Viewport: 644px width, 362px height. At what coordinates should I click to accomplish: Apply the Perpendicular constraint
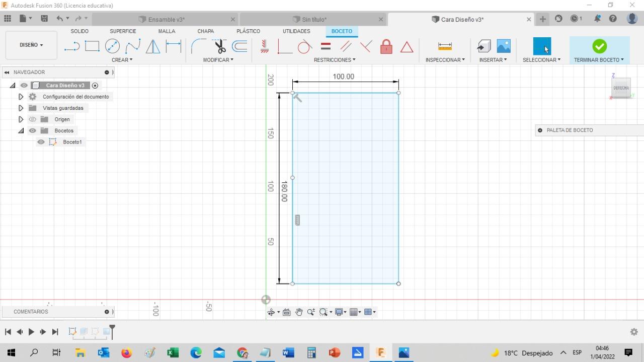click(366, 47)
